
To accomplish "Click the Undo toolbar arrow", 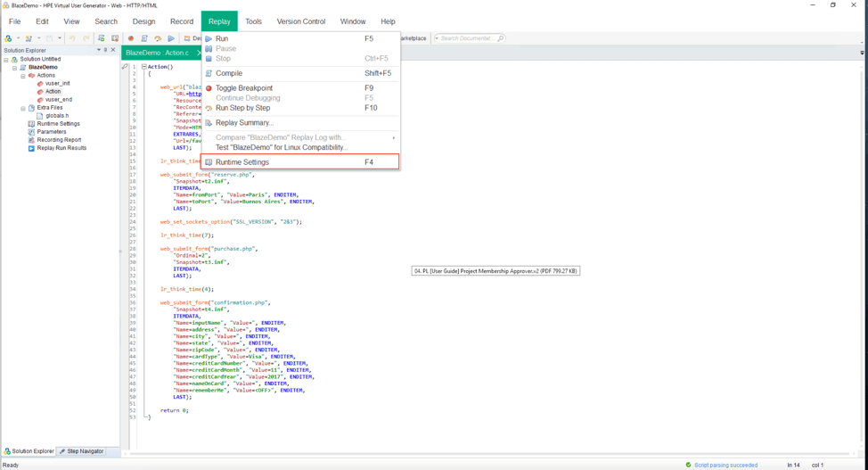I will [x=72, y=38].
